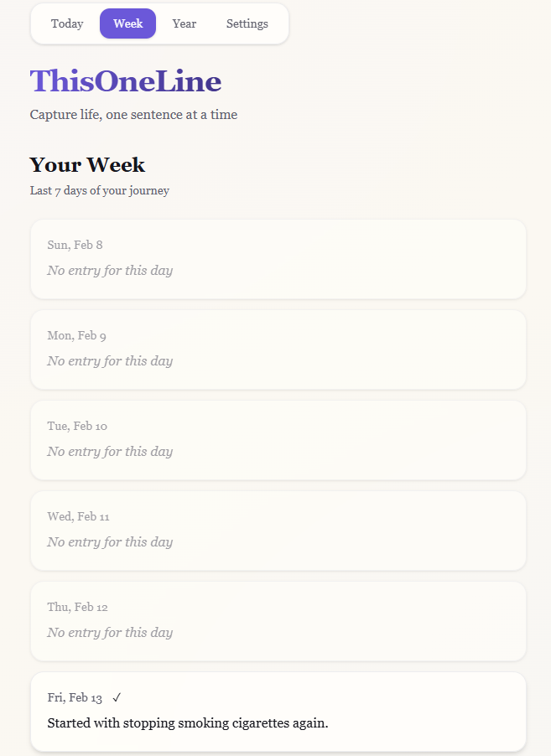
Task: Go to the Settings tab
Action: click(247, 23)
